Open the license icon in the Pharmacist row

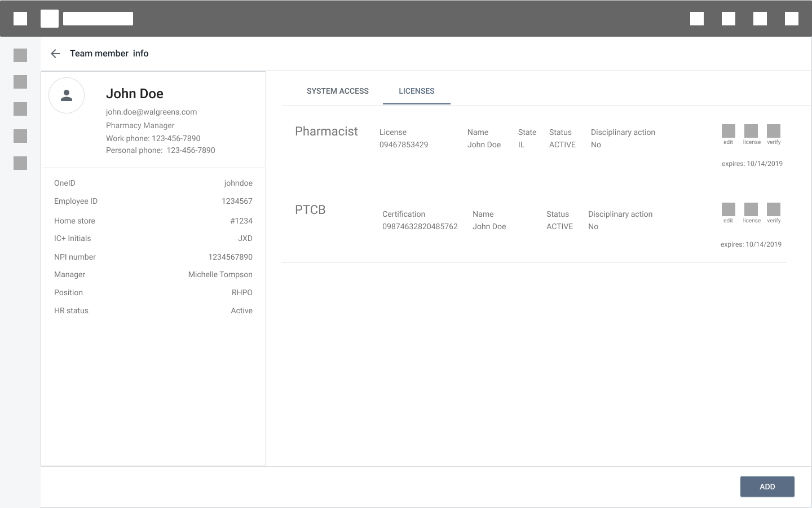point(751,131)
